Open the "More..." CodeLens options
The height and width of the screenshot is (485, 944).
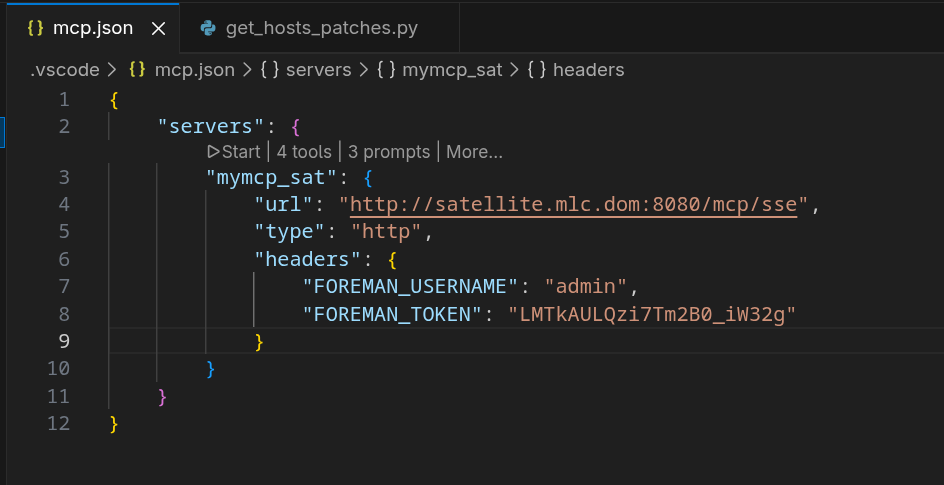pos(474,152)
